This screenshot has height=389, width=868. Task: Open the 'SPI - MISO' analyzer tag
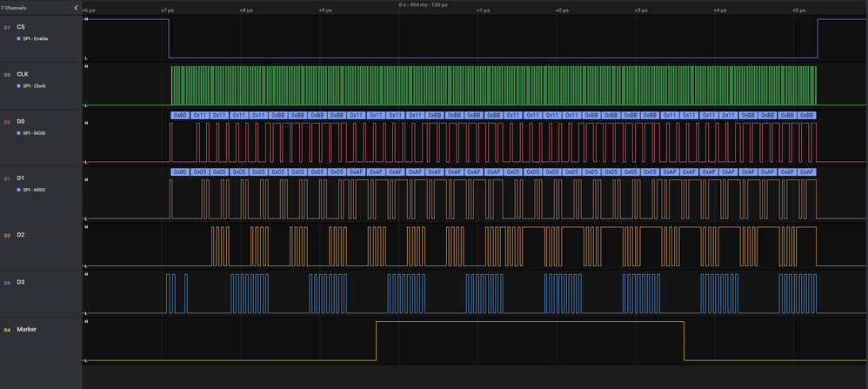tap(34, 190)
